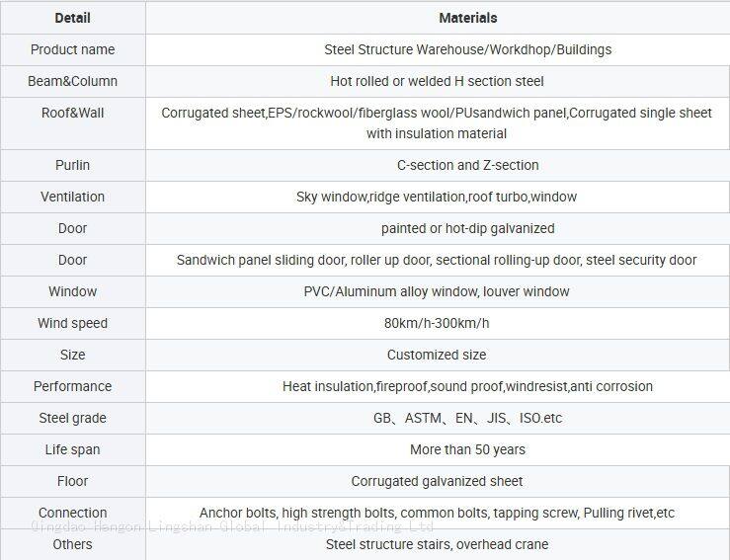Select the "Beam&Column" row label
The image size is (730, 560).
72,81
